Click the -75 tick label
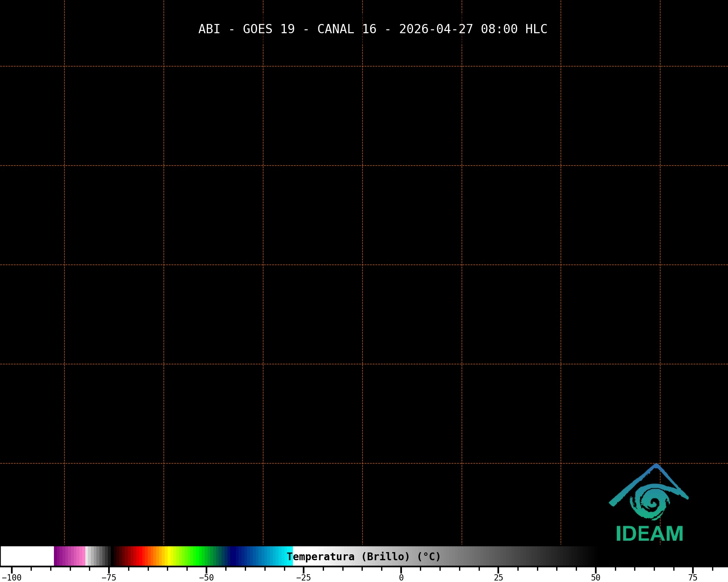Image resolution: width=728 pixels, height=582 pixels. (x=109, y=578)
